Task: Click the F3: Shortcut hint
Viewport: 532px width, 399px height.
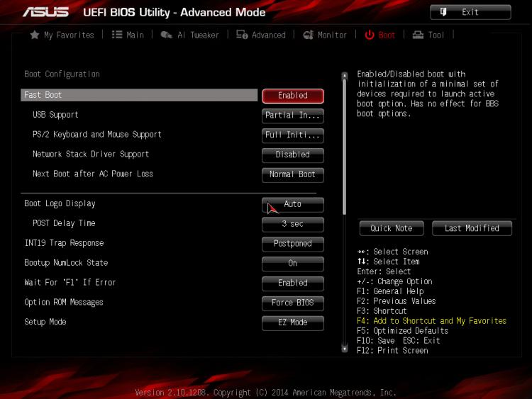Action: pyautogui.click(x=382, y=311)
